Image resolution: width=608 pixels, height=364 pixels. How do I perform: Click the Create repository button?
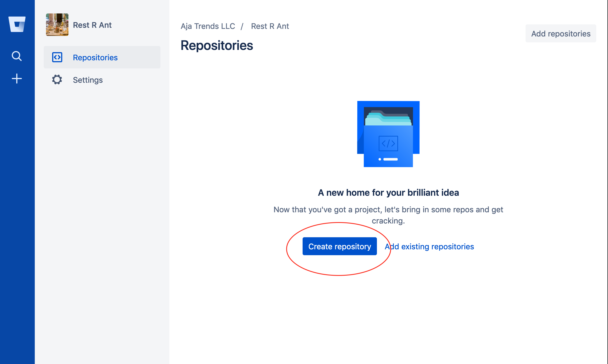tap(340, 246)
